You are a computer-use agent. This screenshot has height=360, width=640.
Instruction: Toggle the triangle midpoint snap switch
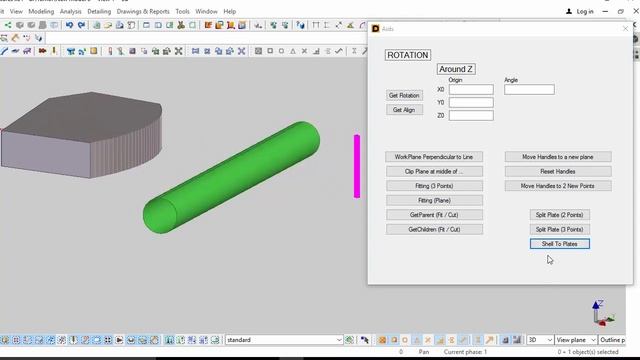click(293, 51)
